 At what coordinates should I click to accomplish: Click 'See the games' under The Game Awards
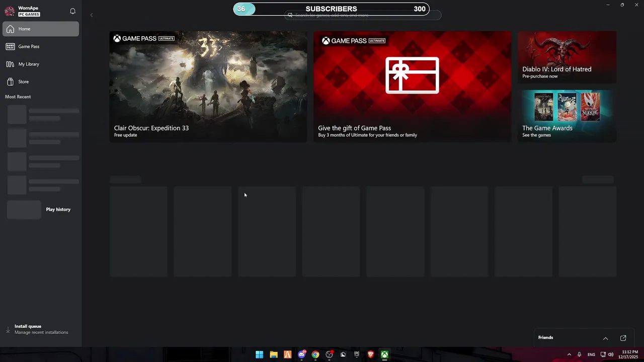(536, 135)
